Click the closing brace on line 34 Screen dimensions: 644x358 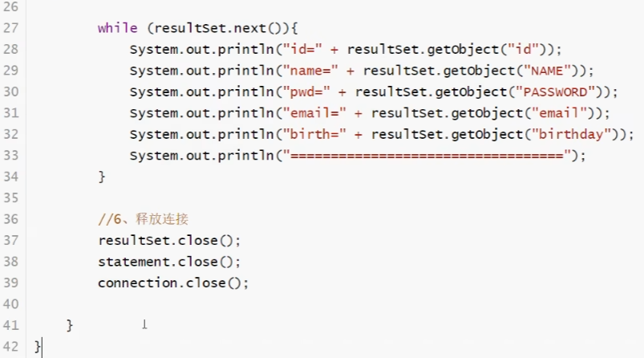pyautogui.click(x=102, y=177)
